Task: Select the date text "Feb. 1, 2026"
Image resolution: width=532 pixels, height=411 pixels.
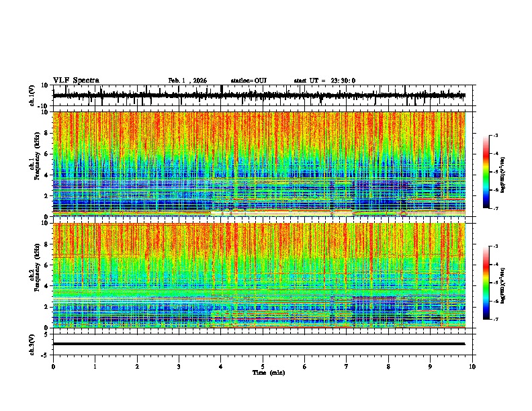Action: coord(187,81)
